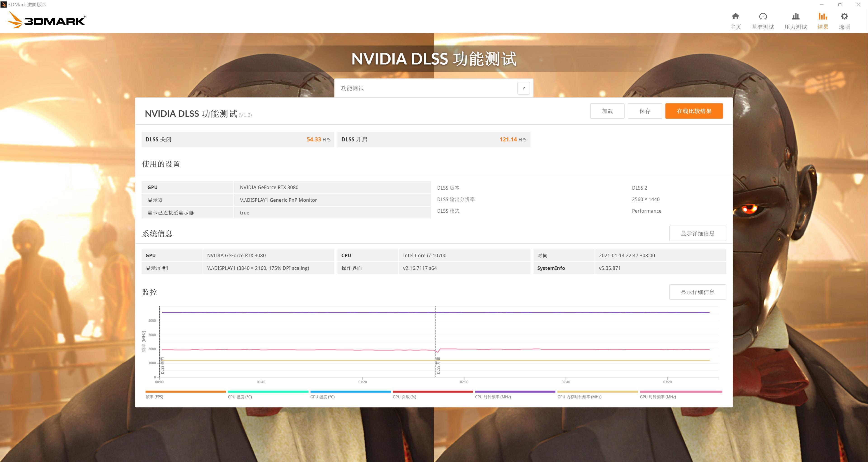The width and height of the screenshot is (868, 462).
Task: Click the v5.35.871 SystemInfo value
Action: click(610, 268)
